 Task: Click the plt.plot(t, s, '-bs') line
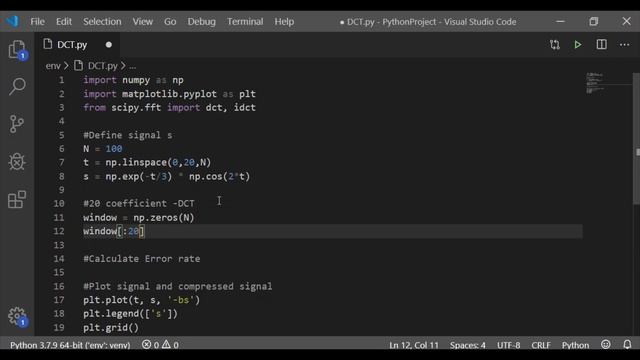[x=142, y=300]
